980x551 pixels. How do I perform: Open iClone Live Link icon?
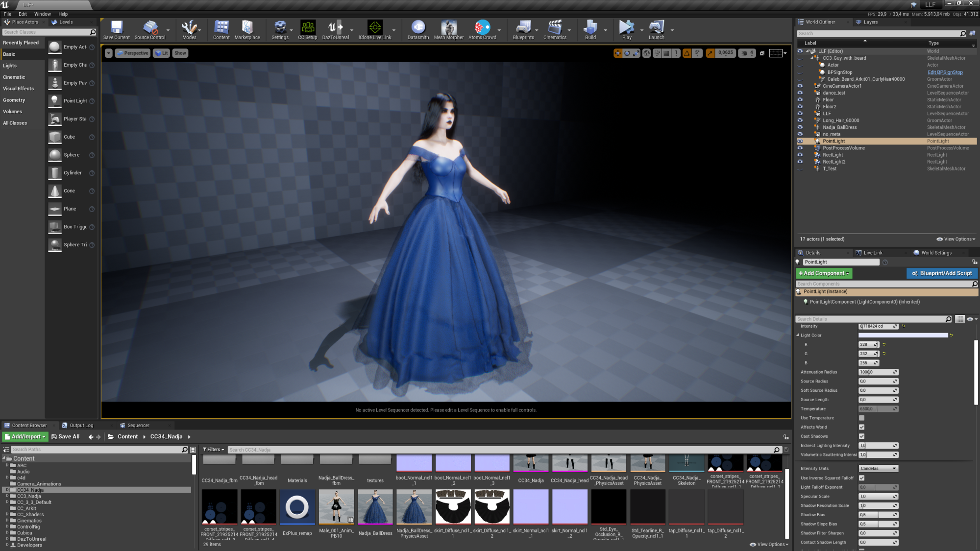pos(375,30)
